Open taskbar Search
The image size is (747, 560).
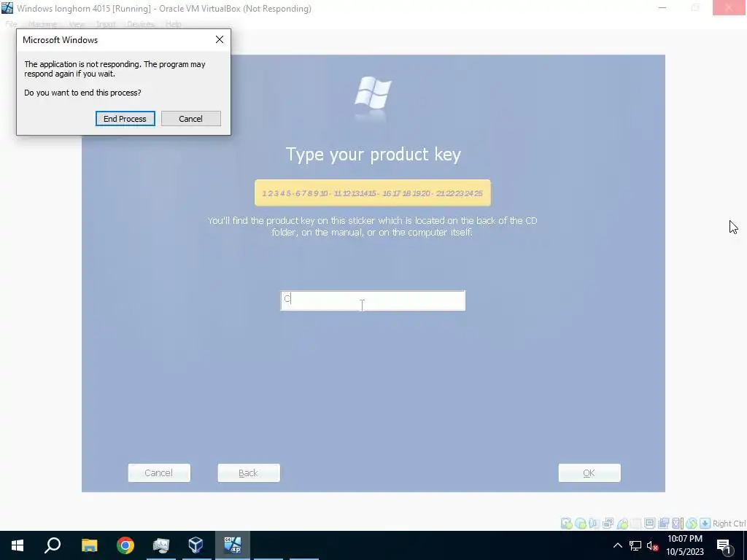coord(53,545)
